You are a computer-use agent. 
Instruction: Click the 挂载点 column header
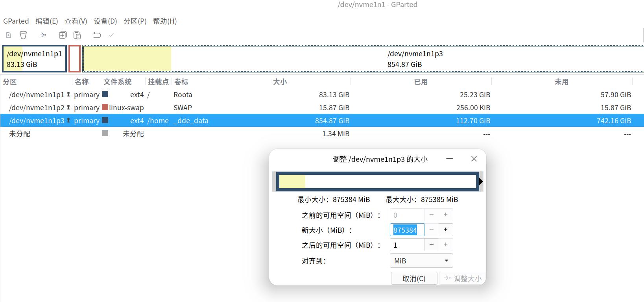click(x=158, y=82)
